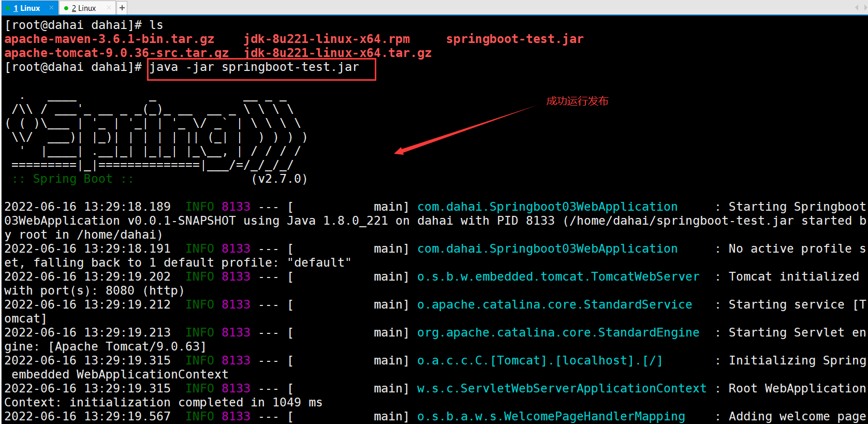Click the message "No active profile"
The width and height of the screenshot is (868, 424).
click(x=790, y=249)
